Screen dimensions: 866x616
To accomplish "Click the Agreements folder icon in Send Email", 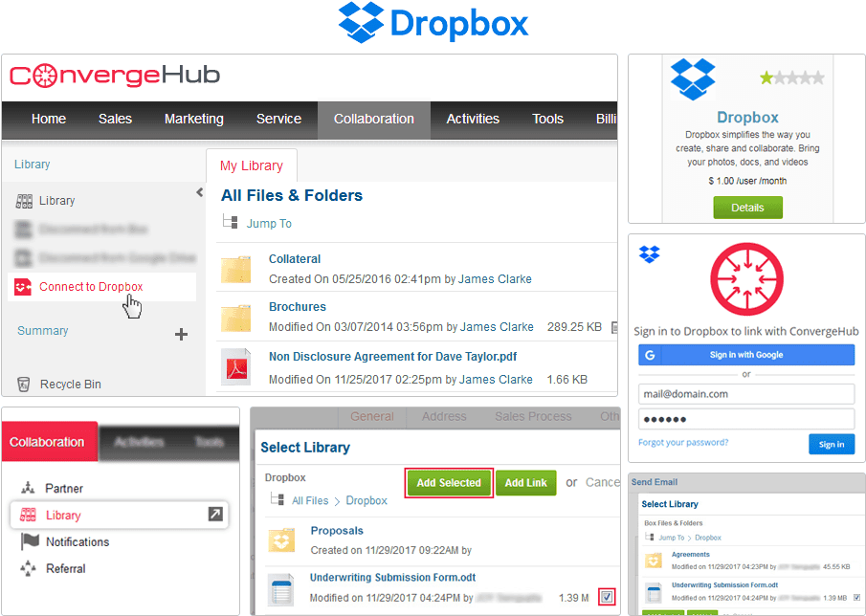I will click(654, 561).
